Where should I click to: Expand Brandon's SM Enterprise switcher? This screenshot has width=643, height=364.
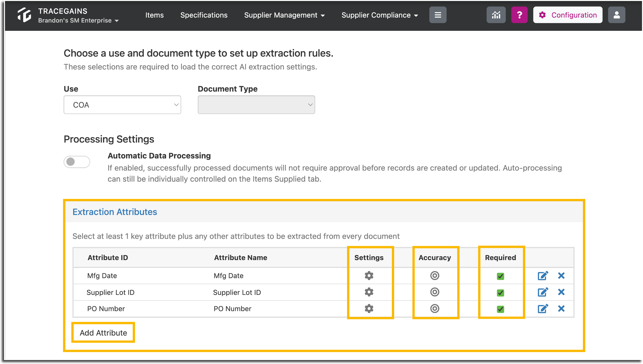point(78,21)
